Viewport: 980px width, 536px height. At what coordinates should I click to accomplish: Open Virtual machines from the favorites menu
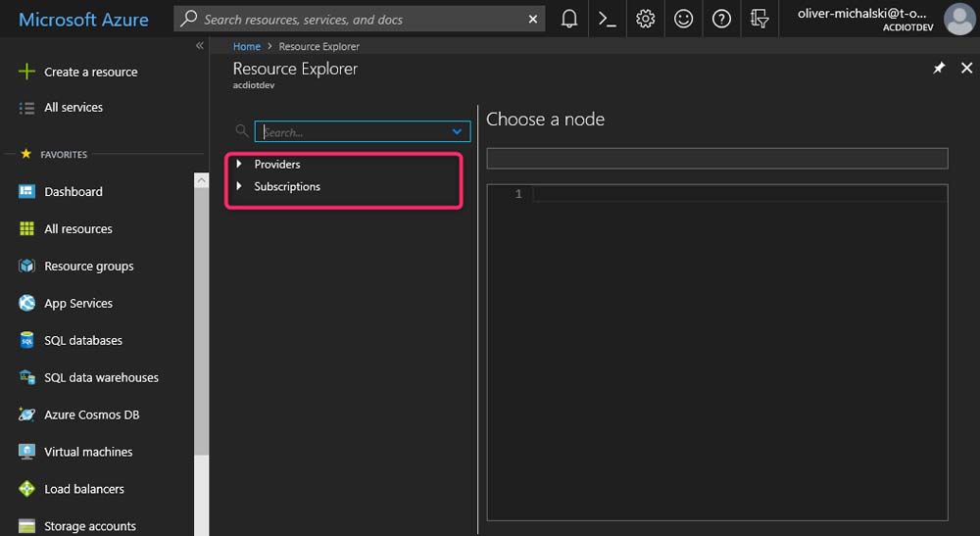tap(88, 452)
